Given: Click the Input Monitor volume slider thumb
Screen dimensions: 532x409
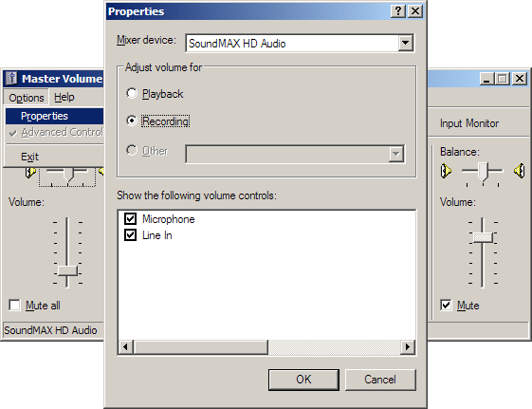Looking at the screenshot, I should coord(483,237).
